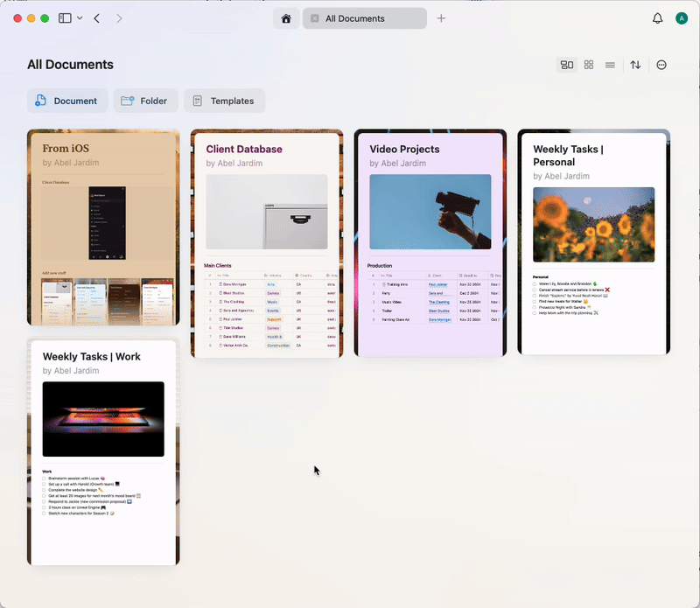Viewport: 700px width, 608px height.
Task: Toggle the sidebar panel icon
Action: pyautogui.click(x=65, y=17)
